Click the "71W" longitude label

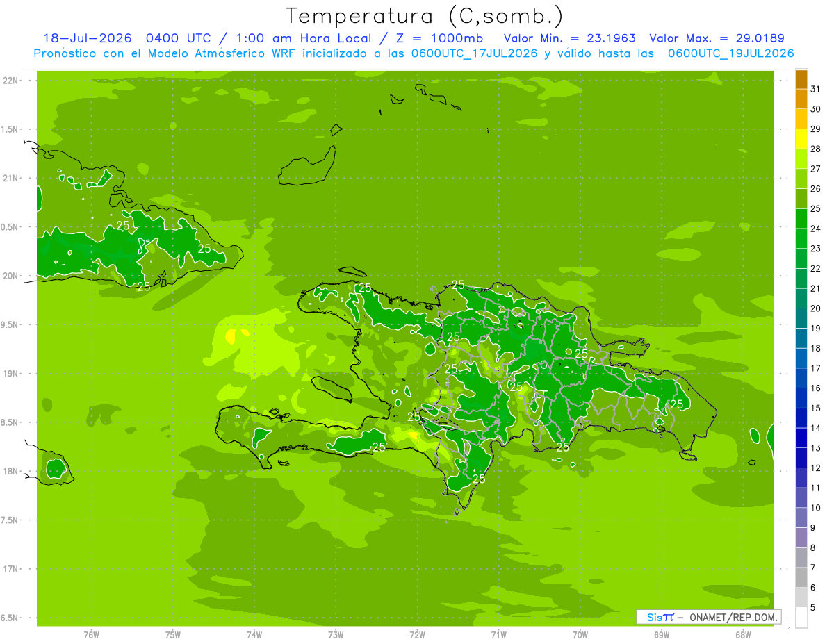coord(498,635)
